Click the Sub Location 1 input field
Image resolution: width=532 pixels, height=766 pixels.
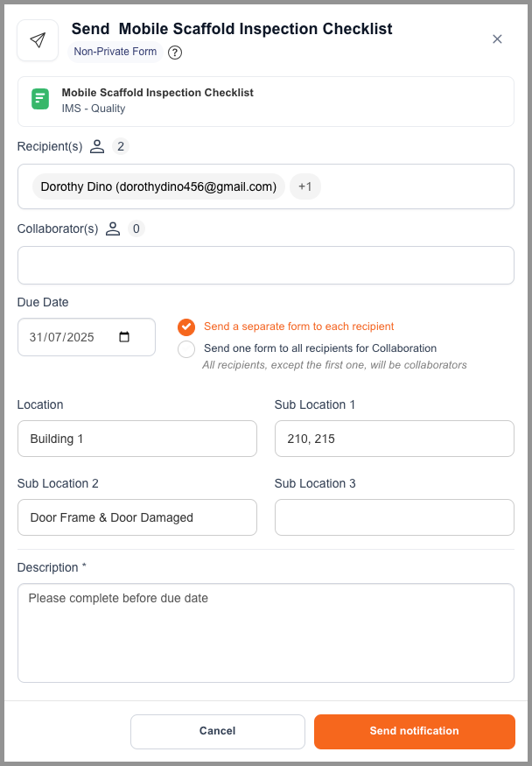click(x=395, y=439)
